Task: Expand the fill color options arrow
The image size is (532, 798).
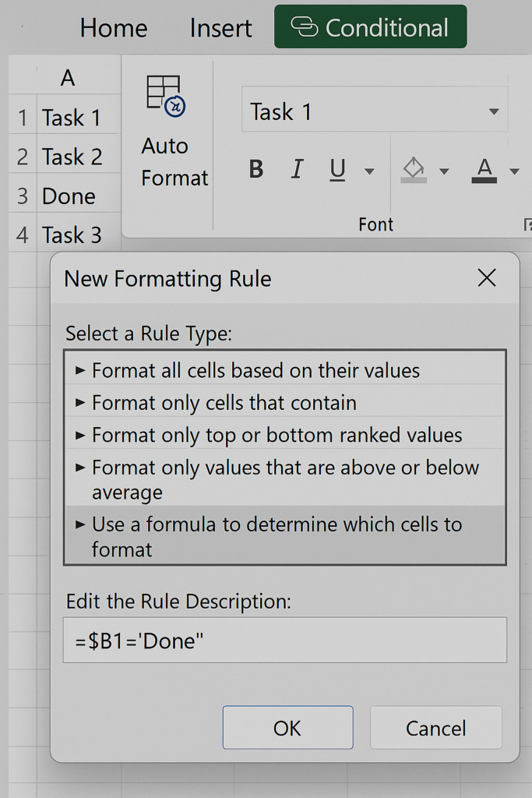Action: 444,171
